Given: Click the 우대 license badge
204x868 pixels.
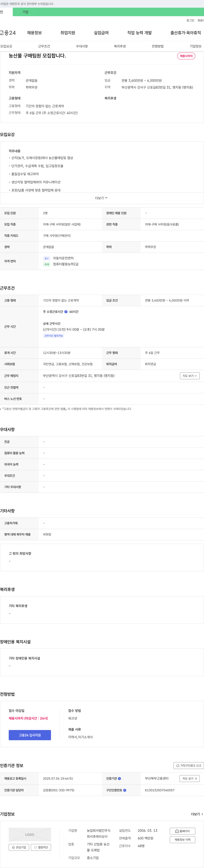Looking at the screenshot, I should pos(47,264).
